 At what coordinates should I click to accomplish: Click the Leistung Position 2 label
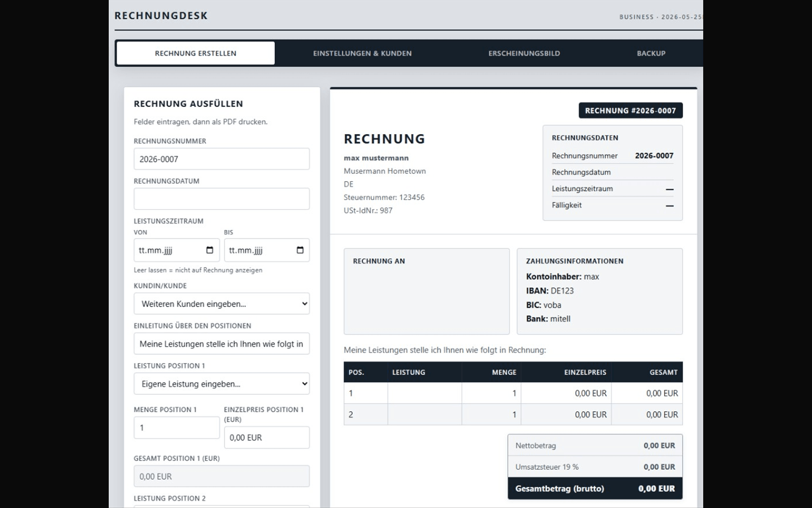(x=170, y=499)
